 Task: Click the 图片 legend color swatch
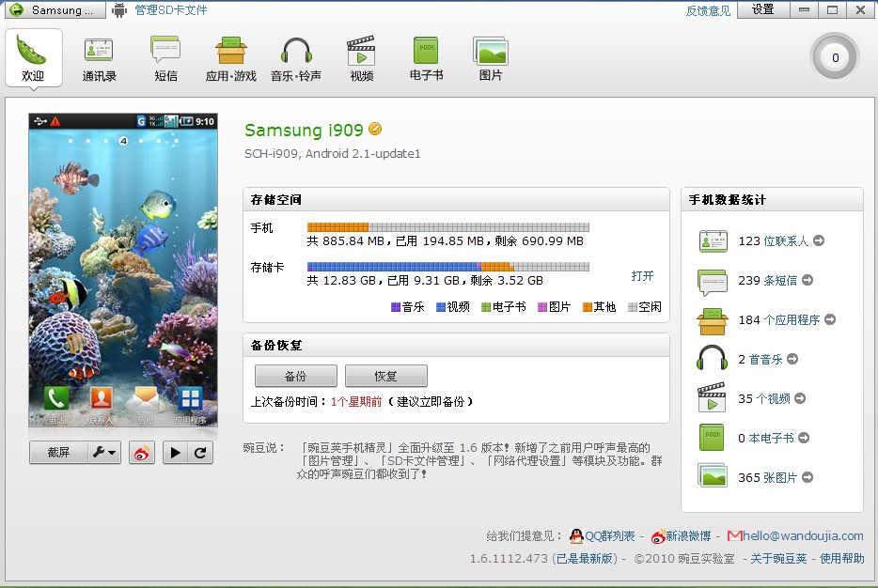pos(542,306)
